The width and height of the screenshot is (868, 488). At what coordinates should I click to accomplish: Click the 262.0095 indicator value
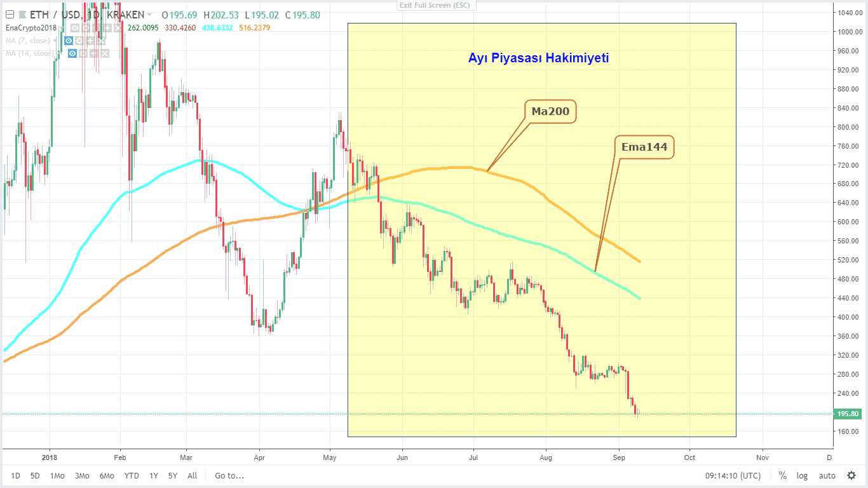pos(144,28)
